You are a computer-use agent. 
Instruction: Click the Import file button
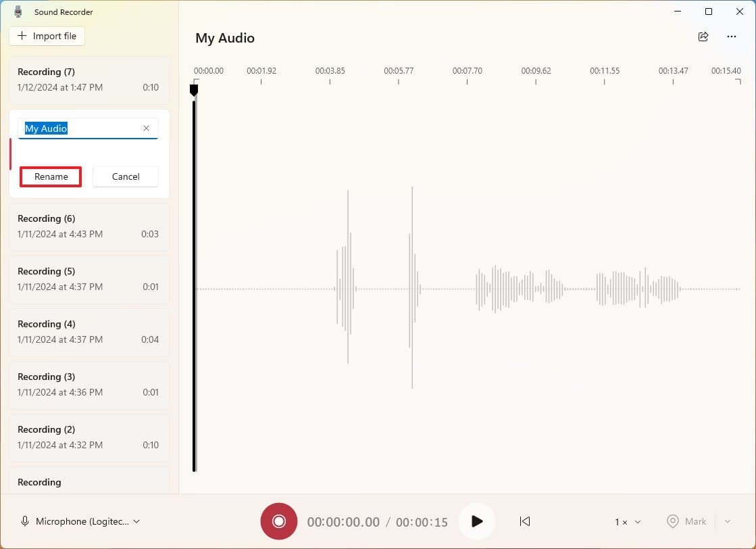[47, 36]
